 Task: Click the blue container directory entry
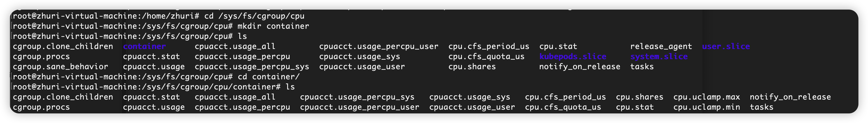144,47
